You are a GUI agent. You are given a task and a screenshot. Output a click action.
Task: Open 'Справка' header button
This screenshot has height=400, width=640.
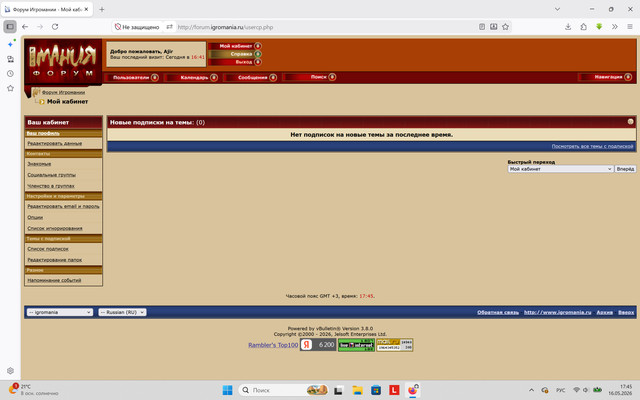click(235, 54)
